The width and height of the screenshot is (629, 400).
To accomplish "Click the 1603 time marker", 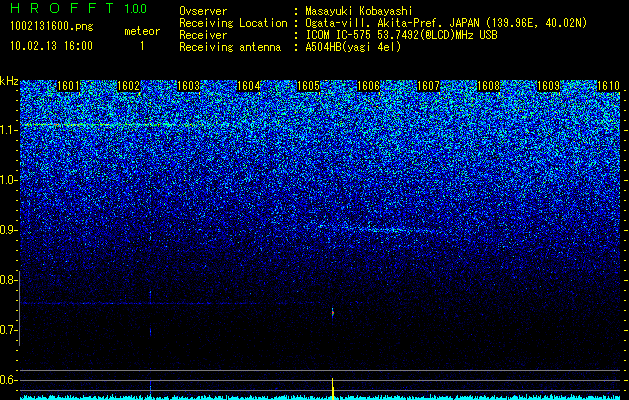I will (189, 86).
